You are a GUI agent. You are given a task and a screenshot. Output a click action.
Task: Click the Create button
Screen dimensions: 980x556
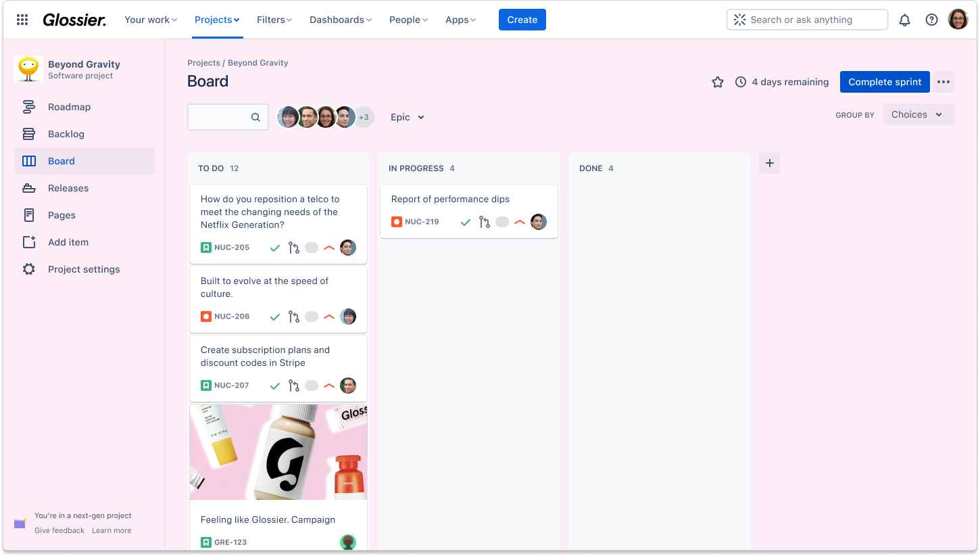(522, 20)
